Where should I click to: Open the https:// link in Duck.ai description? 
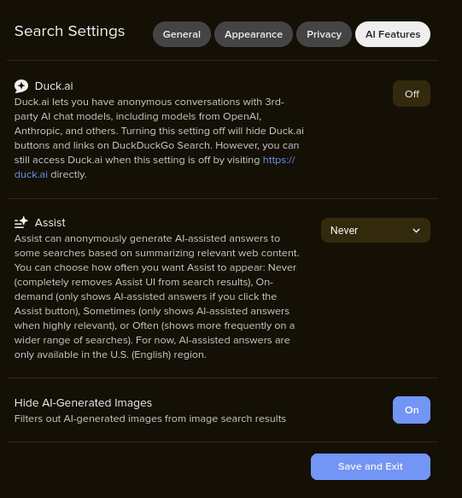coord(279,160)
